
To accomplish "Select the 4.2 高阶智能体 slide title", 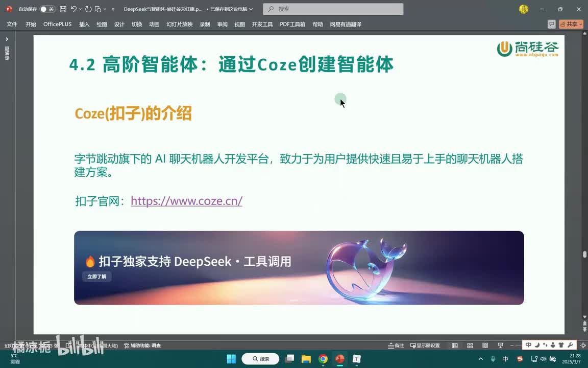I will (231, 64).
